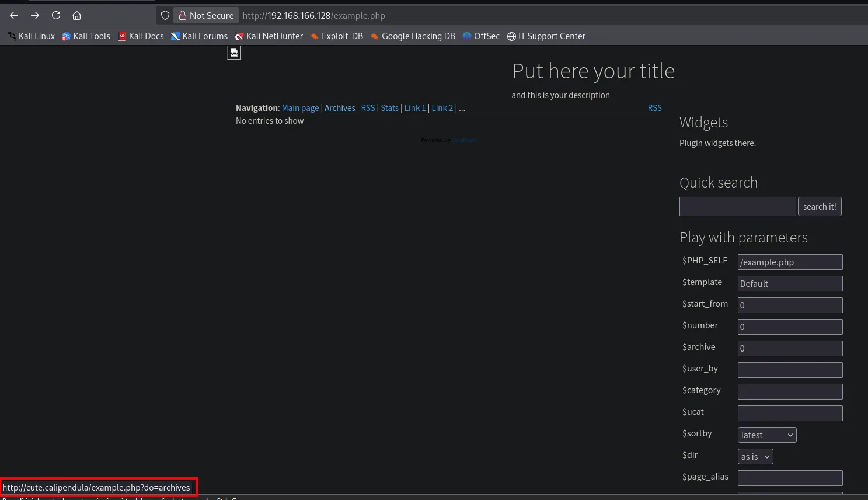Open the browser home page

(x=76, y=16)
